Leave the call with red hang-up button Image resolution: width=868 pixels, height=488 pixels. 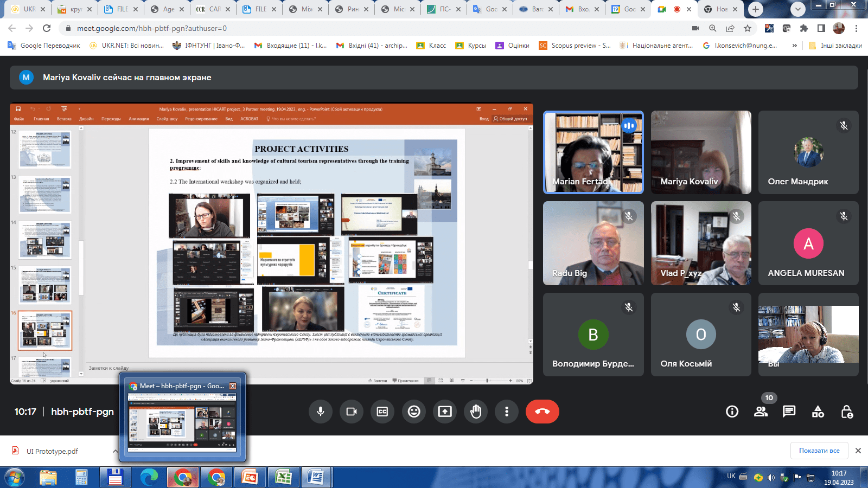click(x=542, y=412)
